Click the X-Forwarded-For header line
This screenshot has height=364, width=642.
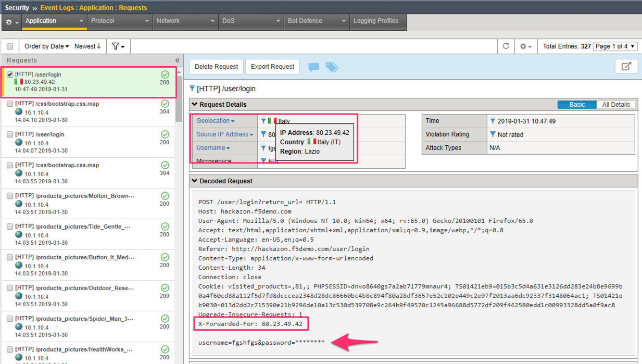250,324
